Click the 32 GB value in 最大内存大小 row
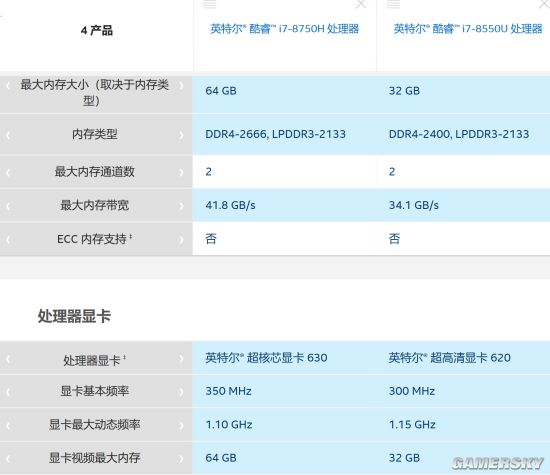This screenshot has width=550, height=475. coord(404,91)
